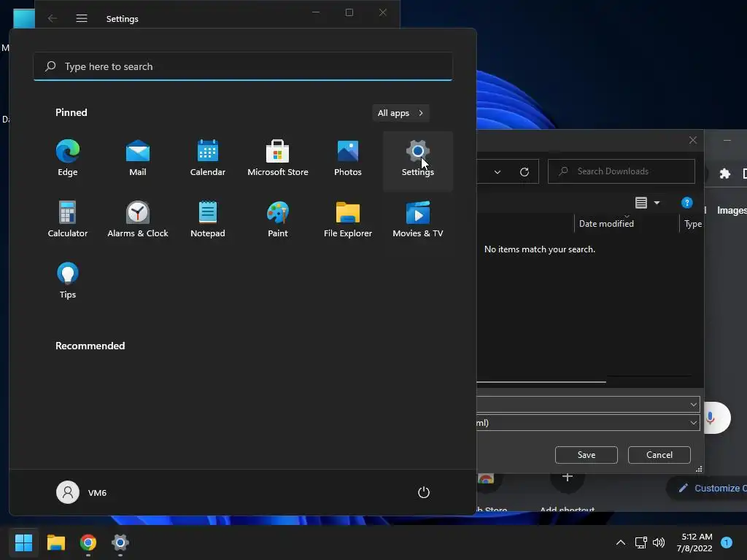747x560 pixels.
Task: Open Microsoft Store from pinned apps
Action: coord(278,158)
